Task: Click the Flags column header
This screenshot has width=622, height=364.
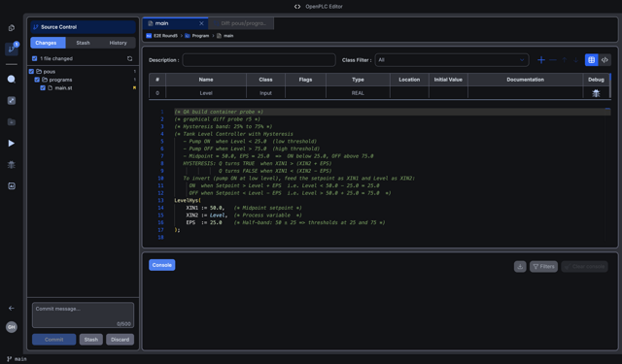Action: [x=305, y=80]
